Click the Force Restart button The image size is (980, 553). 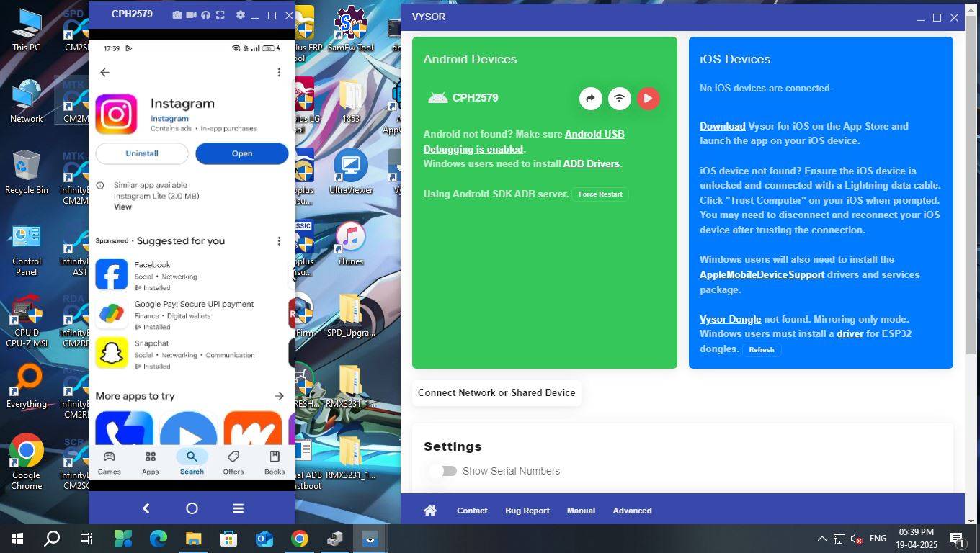point(600,194)
